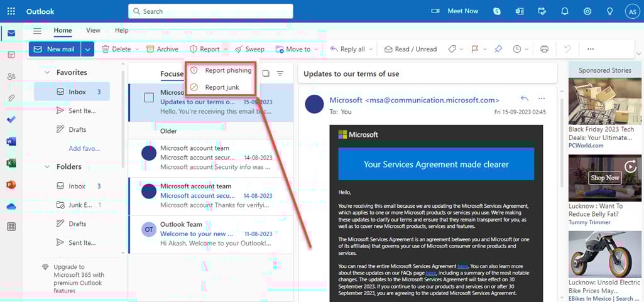Tick checkbox for Updates to our terms email
The image size is (644, 302).
tap(149, 97)
